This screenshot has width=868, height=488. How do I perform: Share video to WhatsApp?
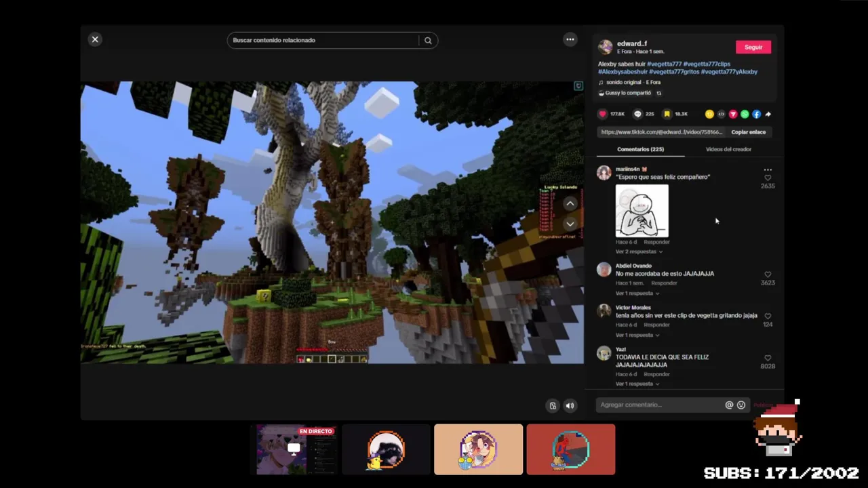(x=745, y=114)
